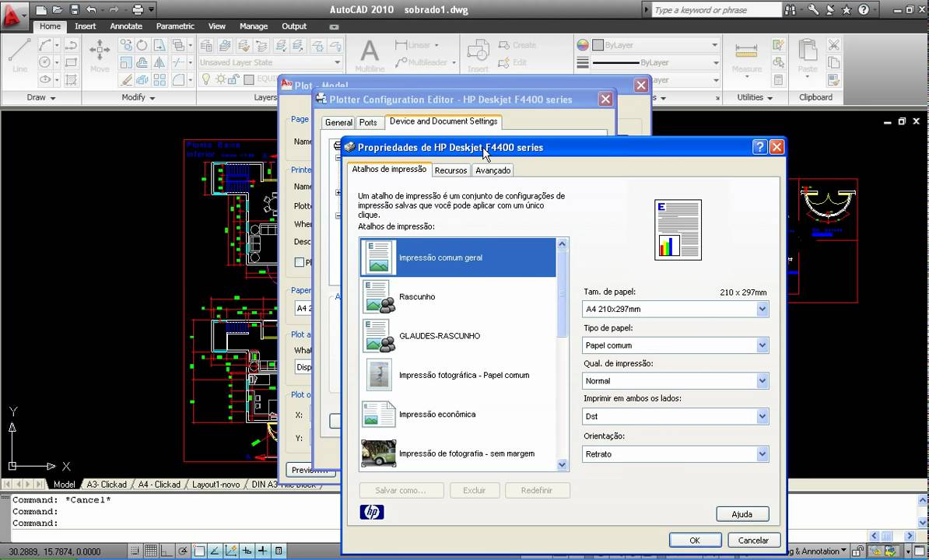Open the Ports tab in Plotter Configuration Editor

coord(368,123)
